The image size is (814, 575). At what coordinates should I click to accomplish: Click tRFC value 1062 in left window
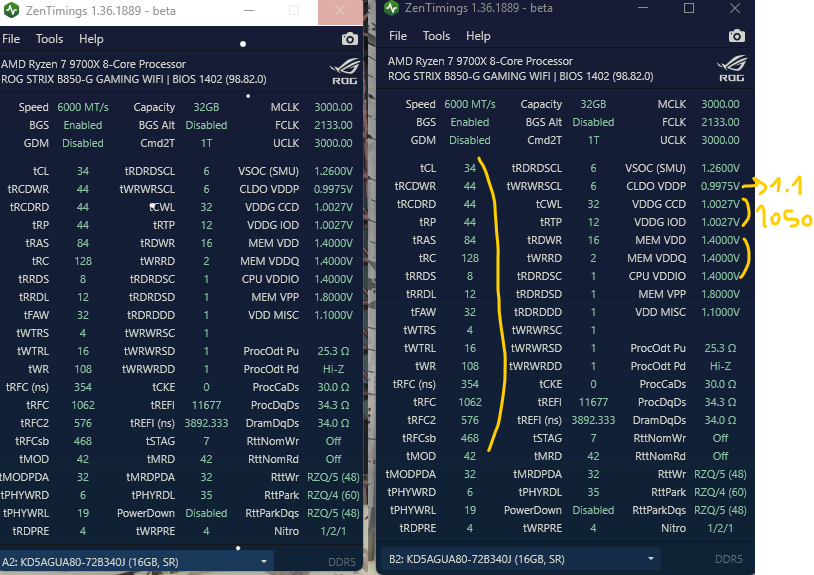click(x=83, y=405)
